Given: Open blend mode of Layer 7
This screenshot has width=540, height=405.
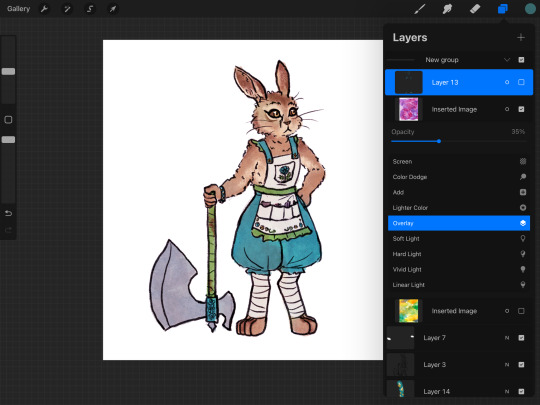Looking at the screenshot, I should (x=507, y=338).
